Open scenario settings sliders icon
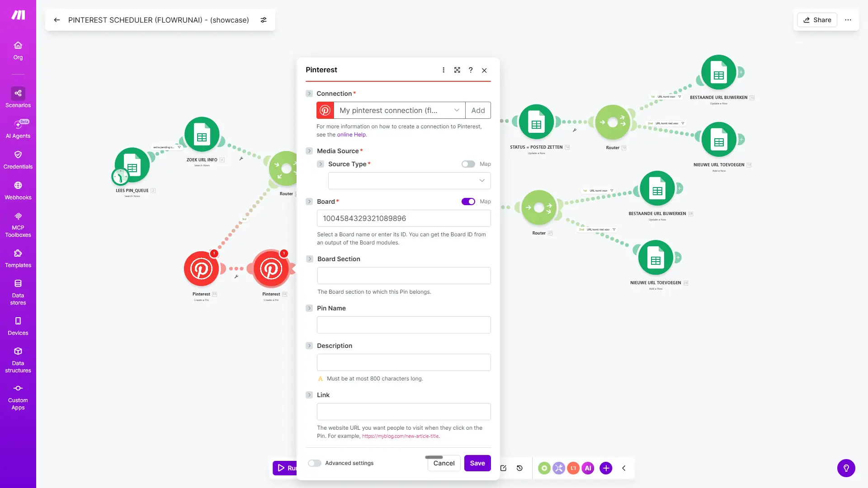The image size is (868, 488). pos(264,20)
